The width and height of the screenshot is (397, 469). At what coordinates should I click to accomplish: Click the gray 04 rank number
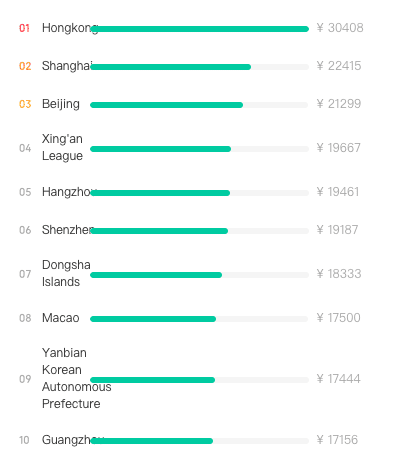pos(25,148)
